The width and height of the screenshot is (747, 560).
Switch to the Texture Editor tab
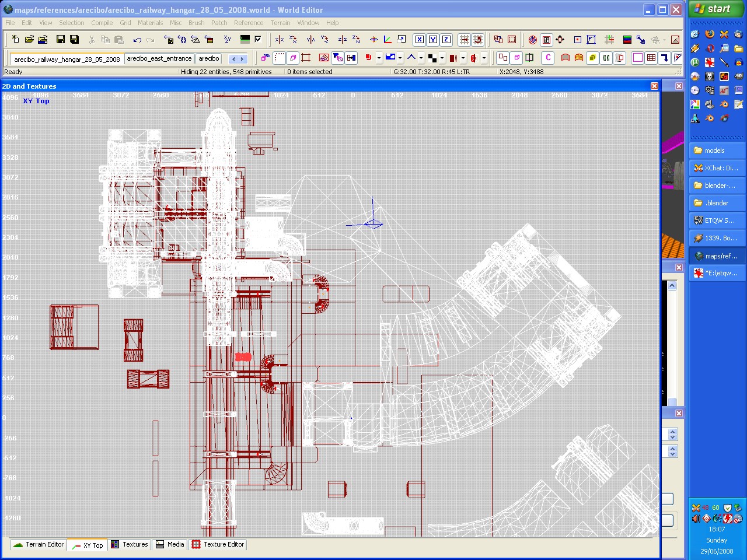tap(218, 544)
